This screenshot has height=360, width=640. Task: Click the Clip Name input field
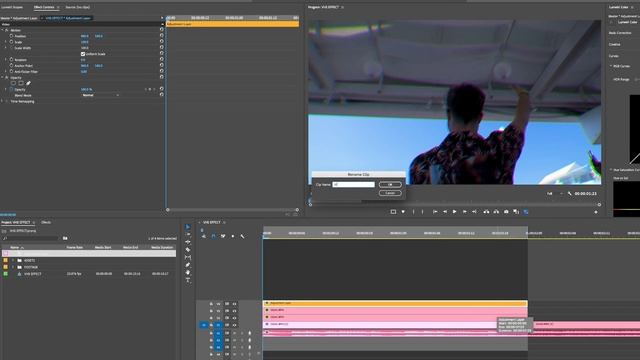(x=353, y=184)
